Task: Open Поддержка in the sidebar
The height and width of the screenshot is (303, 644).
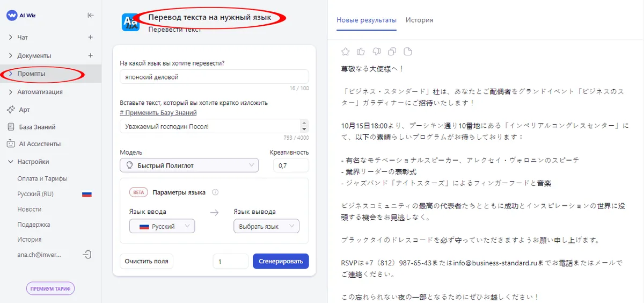Action: pyautogui.click(x=34, y=225)
